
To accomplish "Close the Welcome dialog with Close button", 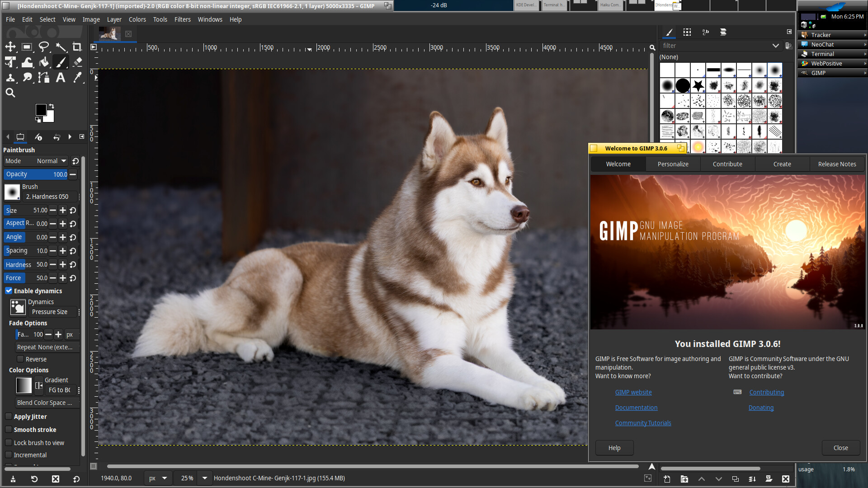I will [x=840, y=448].
